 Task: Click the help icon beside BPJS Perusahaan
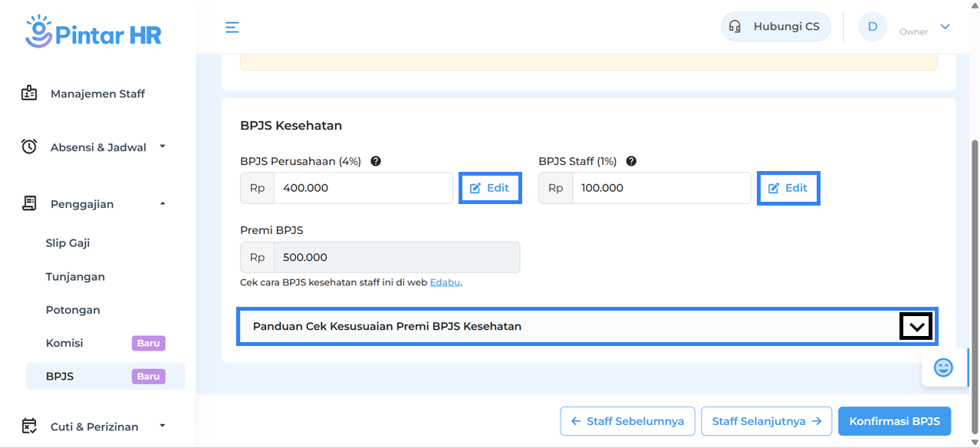(x=376, y=161)
